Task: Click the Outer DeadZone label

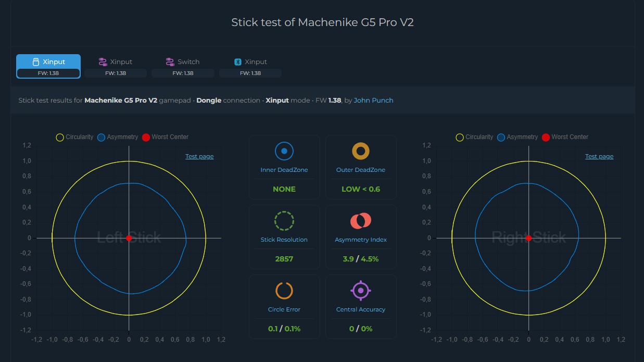Action: [361, 170]
